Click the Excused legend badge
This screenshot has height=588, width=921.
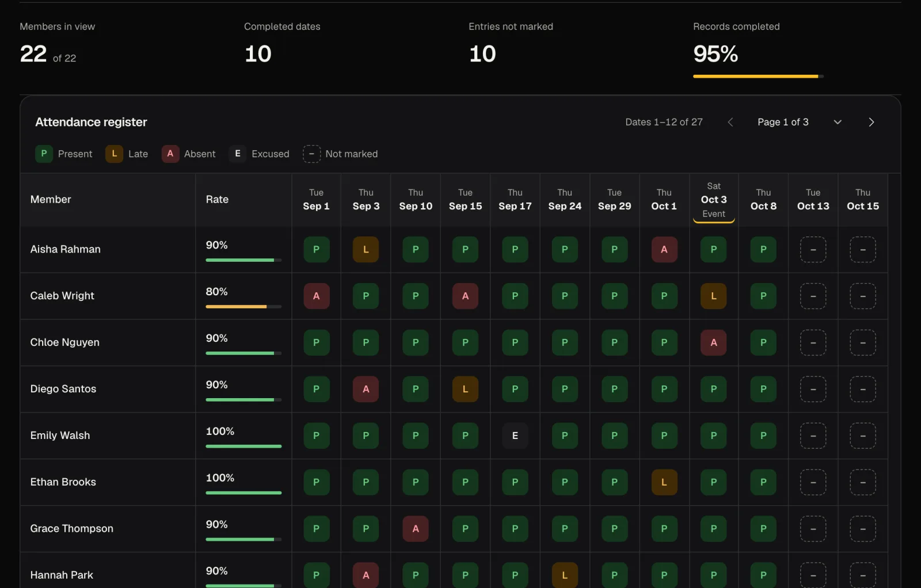click(237, 154)
